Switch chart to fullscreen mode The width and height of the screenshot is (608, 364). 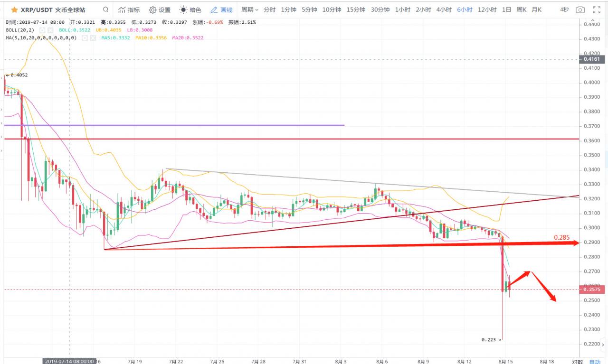pos(597,9)
